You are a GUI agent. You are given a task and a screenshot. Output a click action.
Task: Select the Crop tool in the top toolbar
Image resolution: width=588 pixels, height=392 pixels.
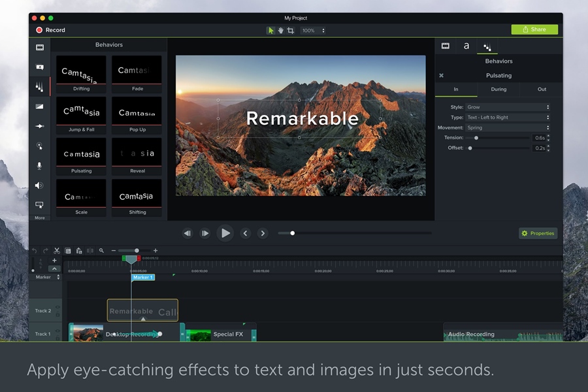(291, 30)
